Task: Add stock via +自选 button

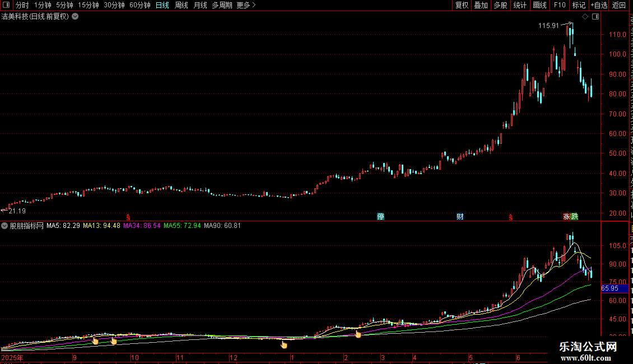Action: (599, 5)
